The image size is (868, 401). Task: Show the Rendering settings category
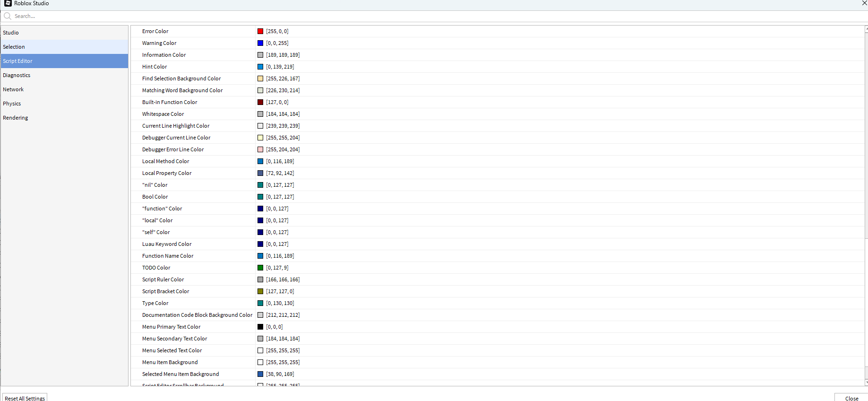pyautogui.click(x=64, y=118)
